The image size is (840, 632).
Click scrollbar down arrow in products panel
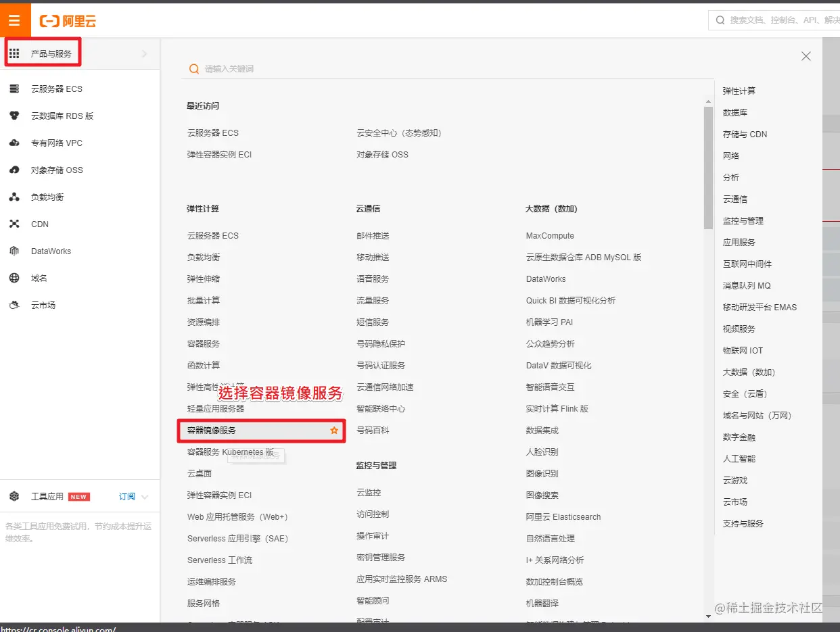point(708,616)
